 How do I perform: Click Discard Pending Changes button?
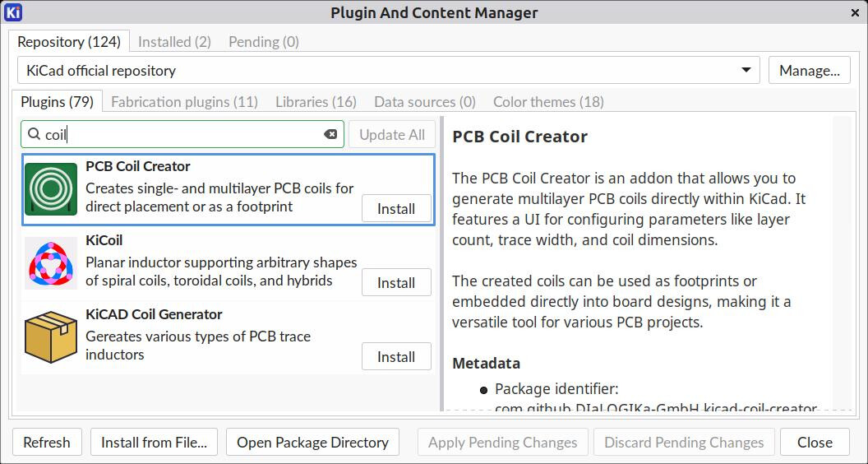[684, 443]
